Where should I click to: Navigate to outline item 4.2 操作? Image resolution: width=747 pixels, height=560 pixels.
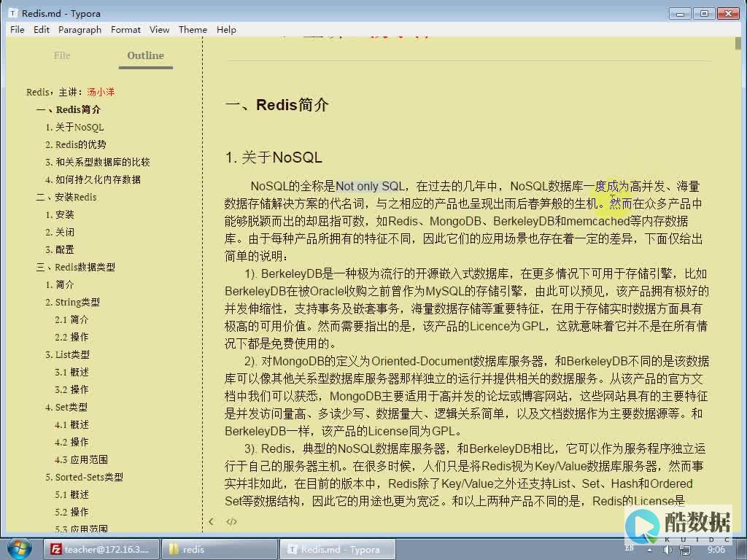point(72,443)
